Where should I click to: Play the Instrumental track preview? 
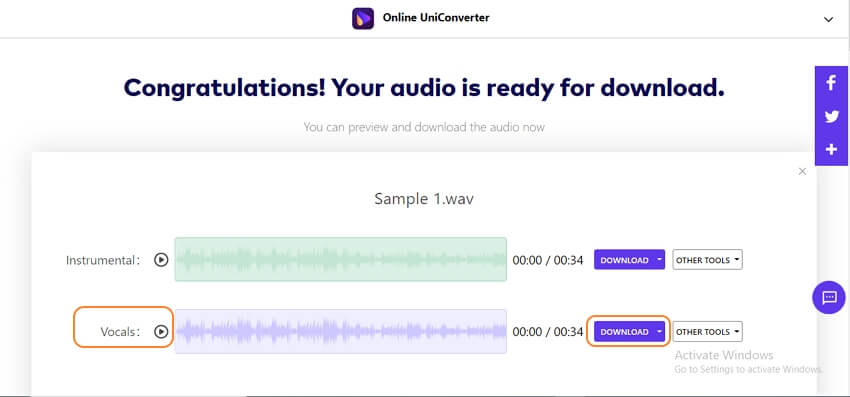pyautogui.click(x=161, y=260)
